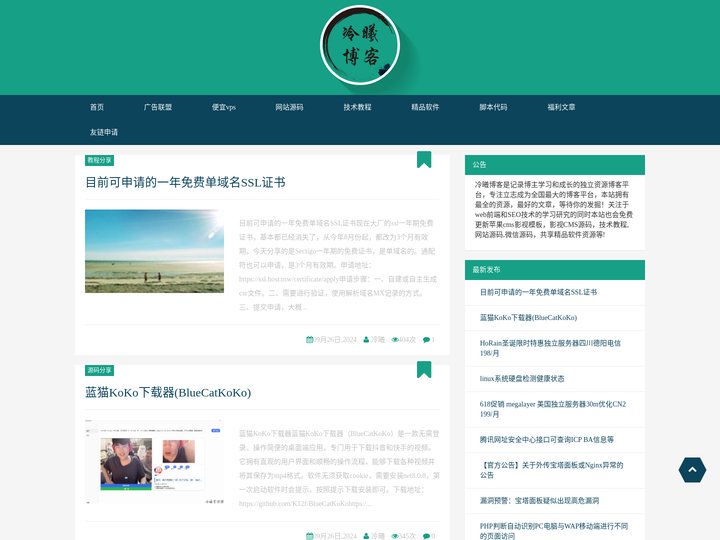This screenshot has width=720, height=540.
Task: Click the bookmark ribbon on the 蓝猫KoKo post
Action: coord(424,370)
